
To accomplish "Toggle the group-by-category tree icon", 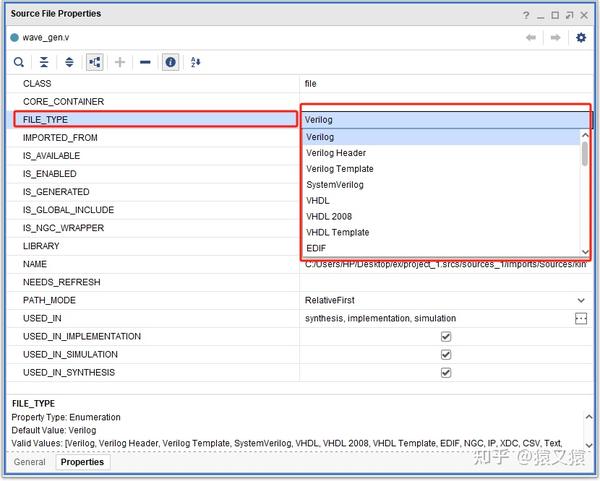I will (x=95, y=62).
